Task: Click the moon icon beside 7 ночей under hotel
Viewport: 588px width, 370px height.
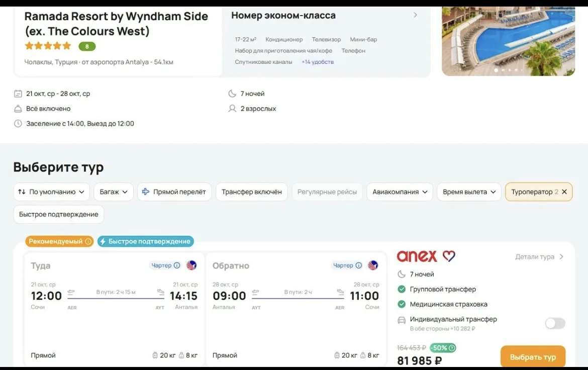Action: click(233, 94)
